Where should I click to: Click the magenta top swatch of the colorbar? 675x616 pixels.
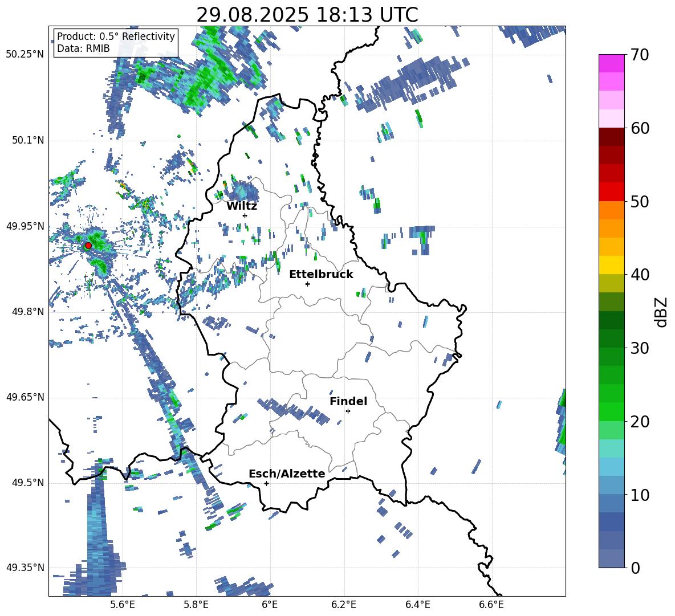click(611, 63)
